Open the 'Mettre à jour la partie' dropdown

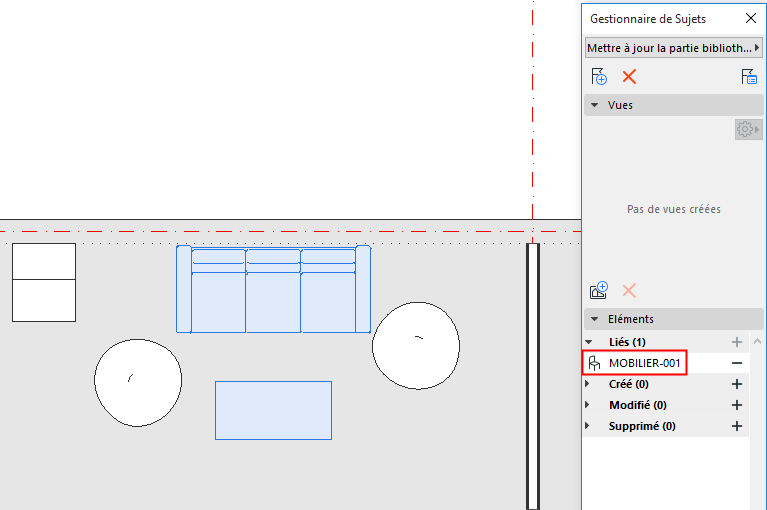tap(673, 48)
